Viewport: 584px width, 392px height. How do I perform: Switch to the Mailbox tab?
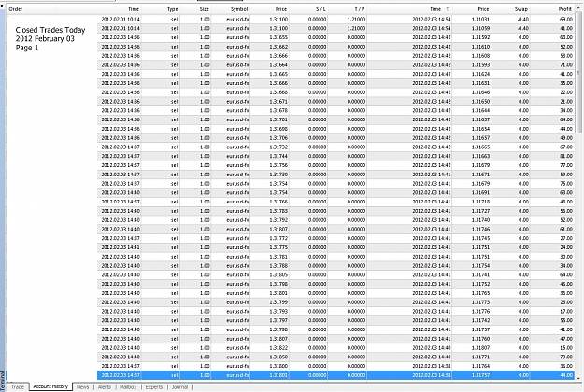128,387
